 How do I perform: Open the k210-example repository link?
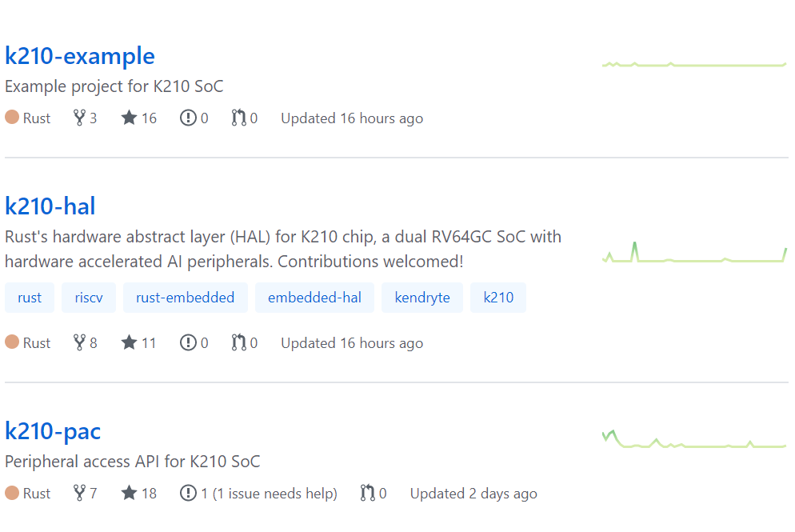point(80,56)
